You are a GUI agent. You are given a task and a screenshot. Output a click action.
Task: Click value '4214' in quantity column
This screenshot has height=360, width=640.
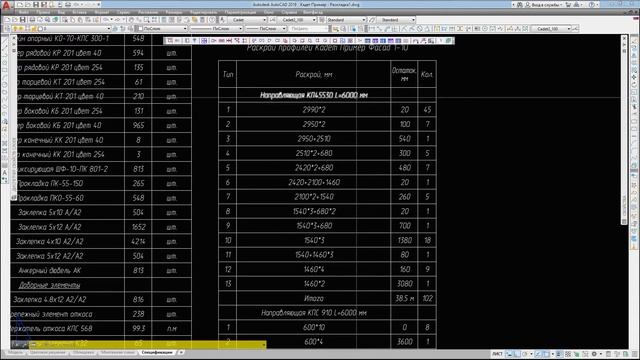tap(138, 241)
